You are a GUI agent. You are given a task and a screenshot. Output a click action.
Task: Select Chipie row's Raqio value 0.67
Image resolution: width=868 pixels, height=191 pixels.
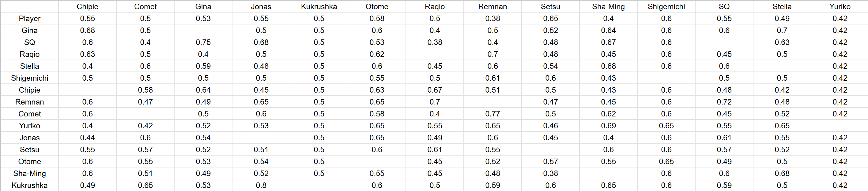click(435, 90)
